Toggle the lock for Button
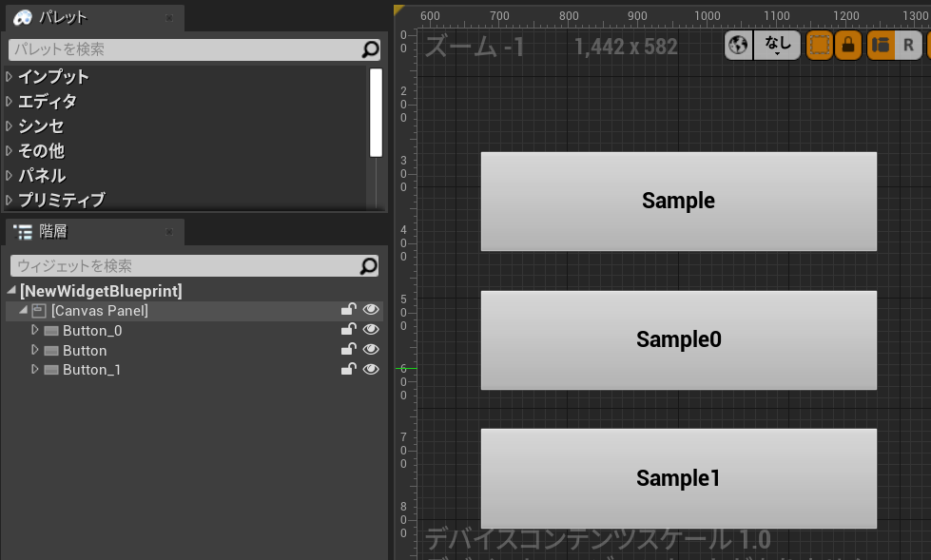 [x=349, y=349]
